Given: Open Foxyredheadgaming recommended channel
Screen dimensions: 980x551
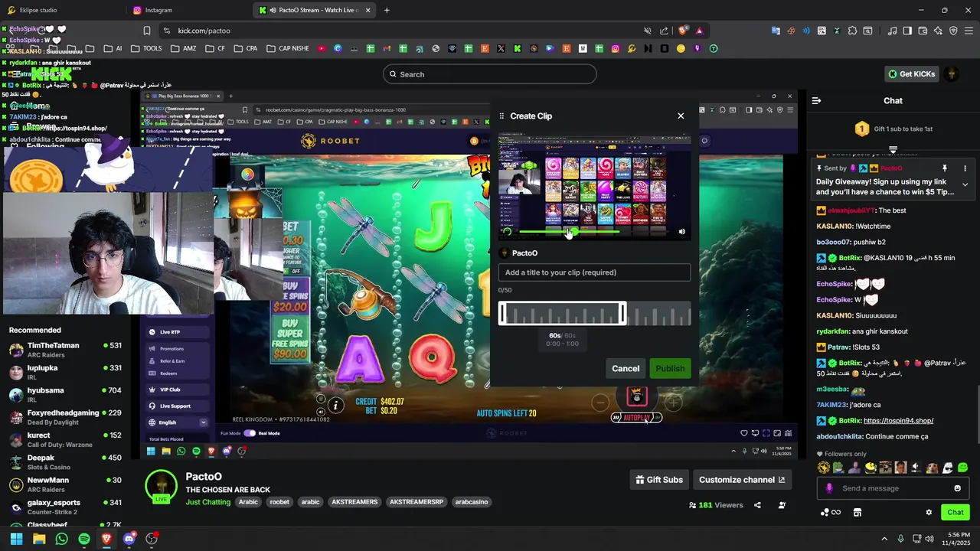Looking at the screenshot, I should click(x=65, y=417).
